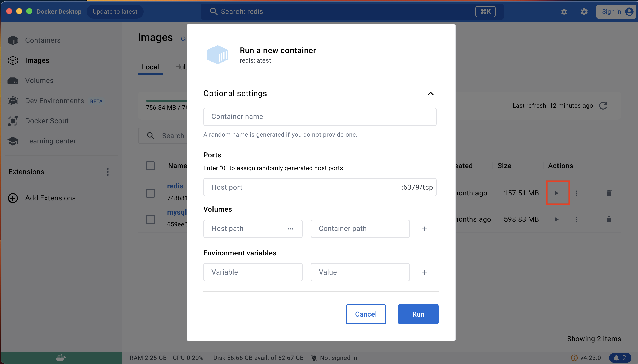Switch to the Hub tab
The height and width of the screenshot is (364, 638).
pos(181,67)
